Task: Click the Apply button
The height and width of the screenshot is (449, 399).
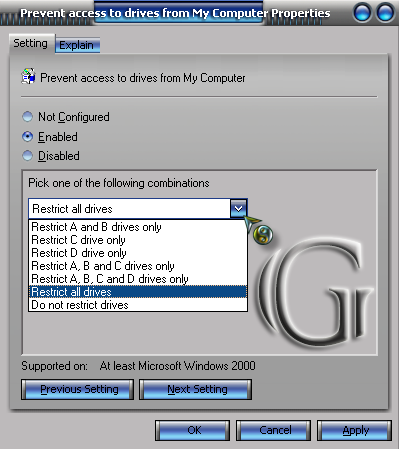Action: pyautogui.click(x=355, y=430)
